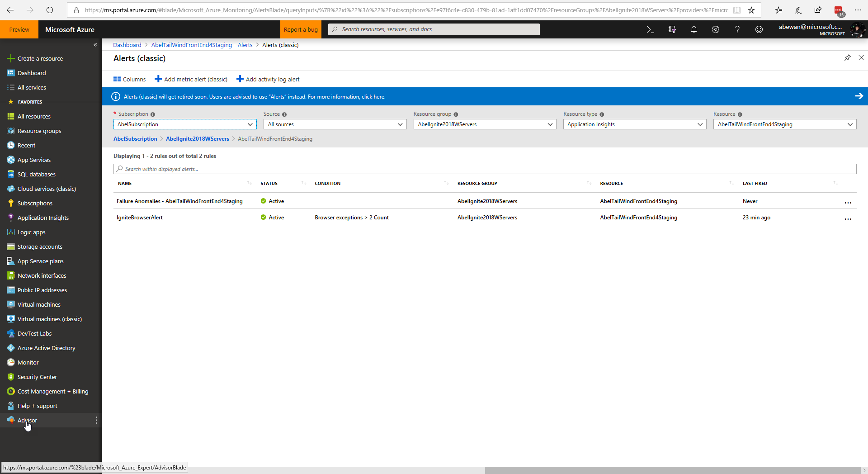Viewport: 868px width, 474px height.
Task: Click Add metric alert (classic)
Action: point(191,79)
